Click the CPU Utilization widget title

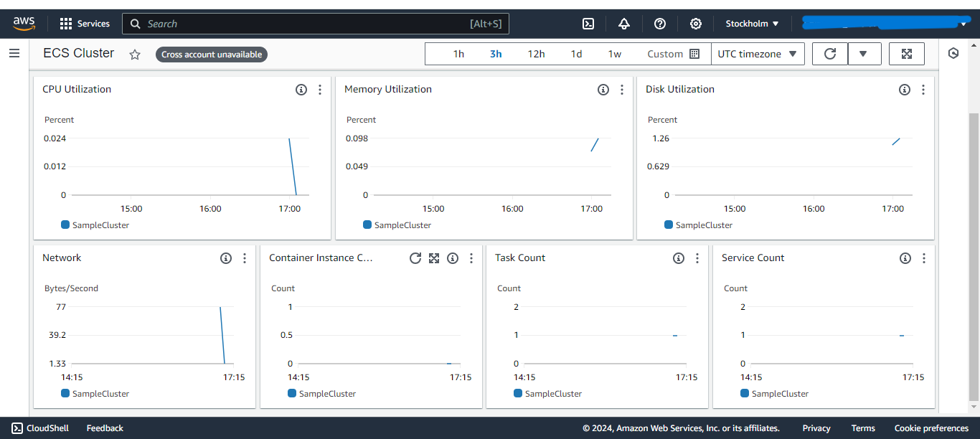pos(77,90)
